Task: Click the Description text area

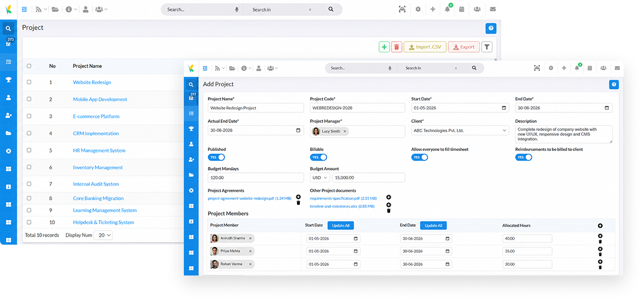Action: [x=564, y=134]
